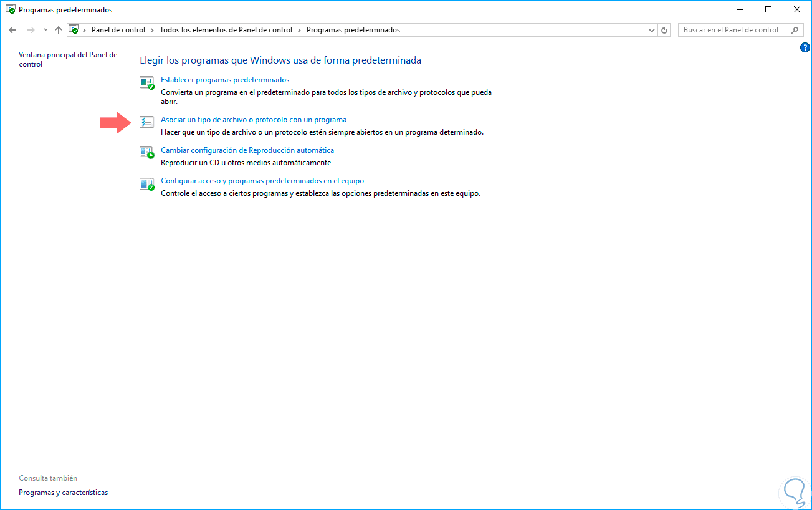Viewport: 812px width, 510px height.
Task: Go to Ventana principal del Panel de control
Action: pyautogui.click(x=68, y=59)
